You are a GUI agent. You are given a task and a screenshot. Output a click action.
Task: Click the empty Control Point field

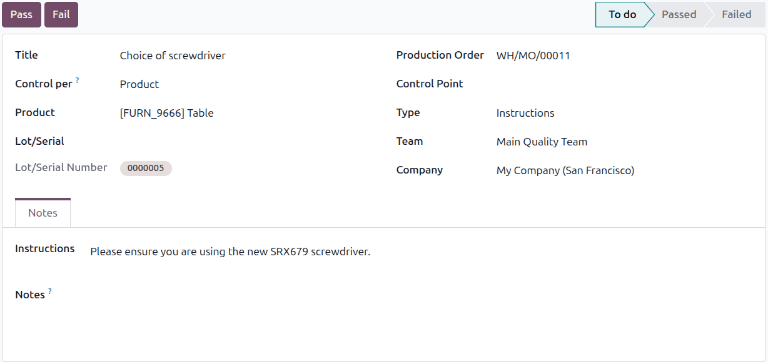622,84
